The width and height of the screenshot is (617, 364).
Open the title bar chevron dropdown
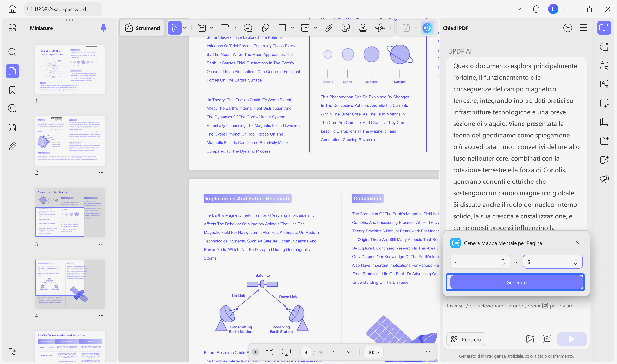point(519,9)
